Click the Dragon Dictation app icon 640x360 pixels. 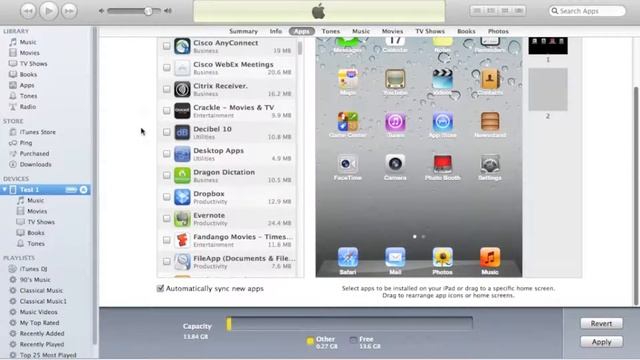pyautogui.click(x=182, y=175)
